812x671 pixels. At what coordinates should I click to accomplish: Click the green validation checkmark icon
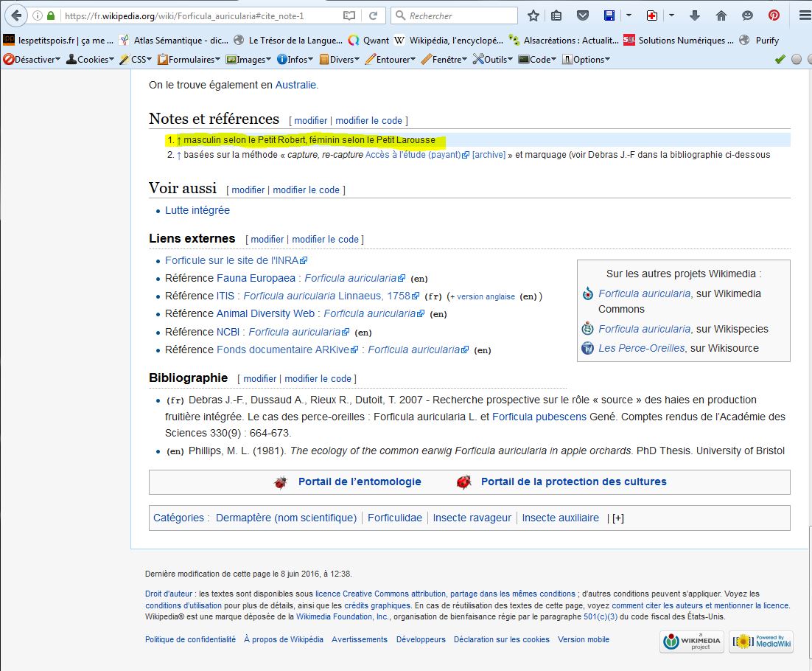(x=780, y=60)
